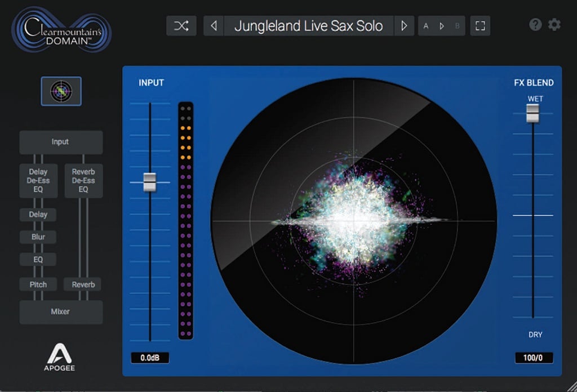Image resolution: width=577 pixels, height=392 pixels.
Task: Toggle the full screen expand icon
Action: pos(480,26)
